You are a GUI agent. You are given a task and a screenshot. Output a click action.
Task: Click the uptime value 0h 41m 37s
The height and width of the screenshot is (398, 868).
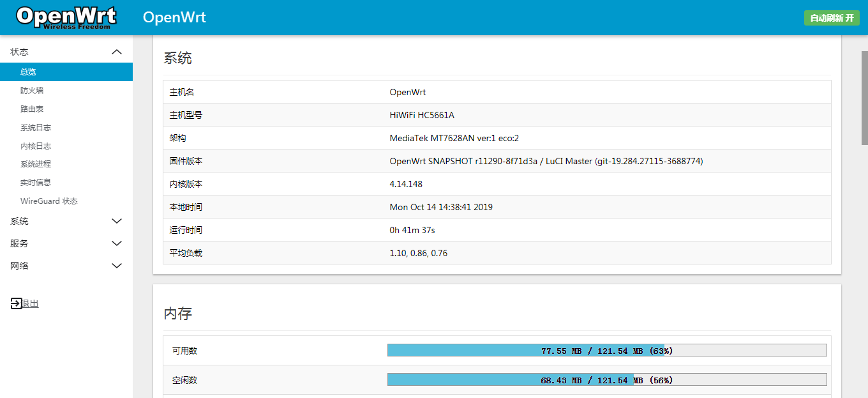(x=412, y=230)
